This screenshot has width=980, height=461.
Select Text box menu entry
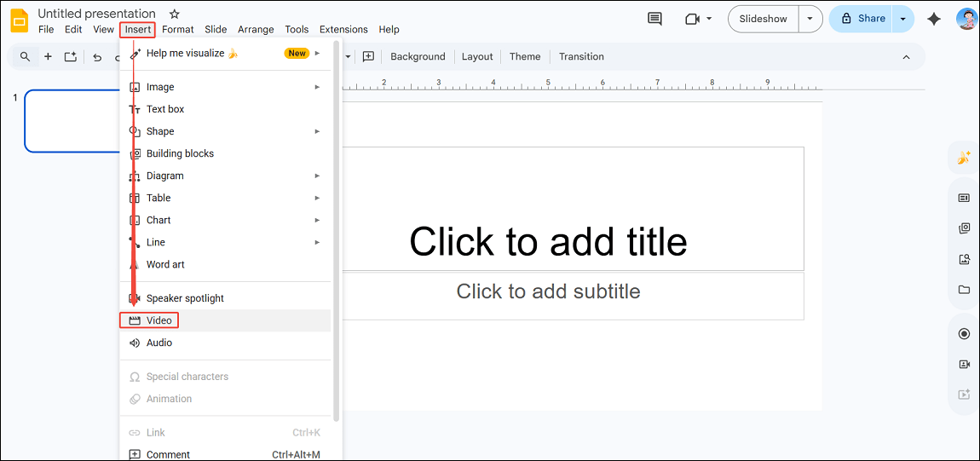pos(225,109)
